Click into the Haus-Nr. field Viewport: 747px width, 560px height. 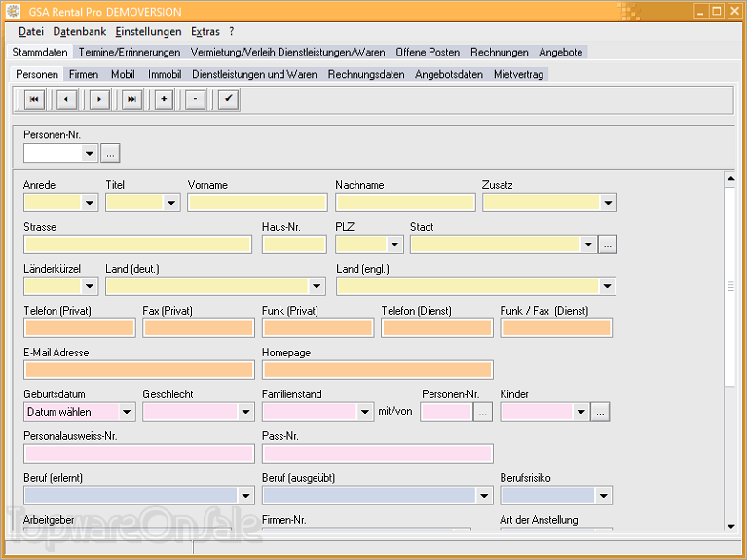pyautogui.click(x=294, y=244)
